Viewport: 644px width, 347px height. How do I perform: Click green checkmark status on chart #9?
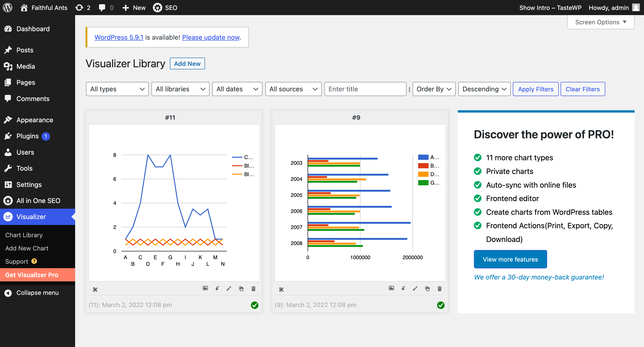pos(441,305)
